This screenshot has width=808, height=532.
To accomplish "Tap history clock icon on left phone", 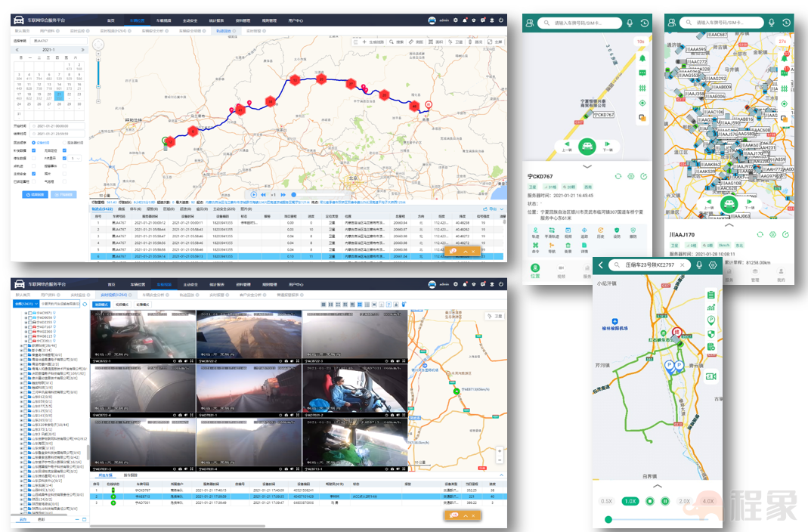I will point(645,23).
